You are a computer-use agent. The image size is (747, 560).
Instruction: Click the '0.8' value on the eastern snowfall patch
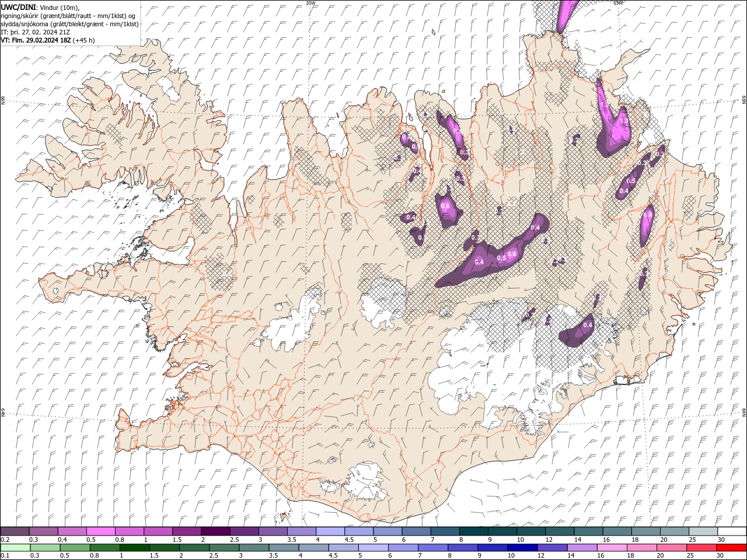point(647,215)
